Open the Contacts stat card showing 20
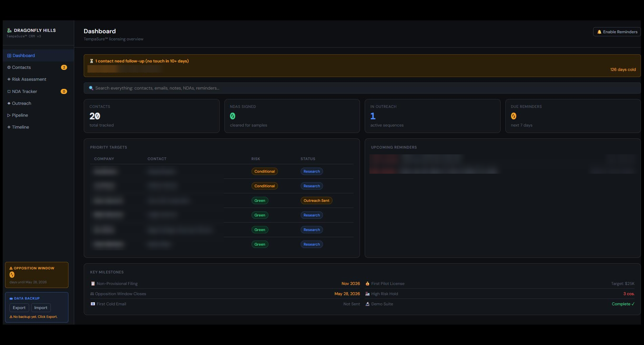The height and width of the screenshot is (345, 644). tap(152, 116)
